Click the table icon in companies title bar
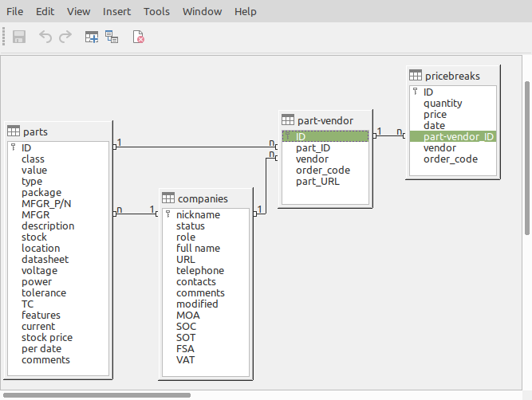 168,198
